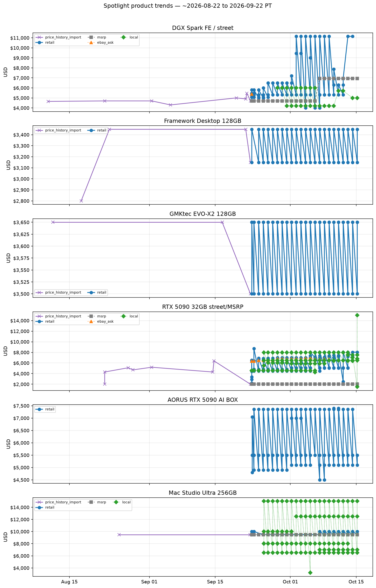Screen dimensions: 376x588
Task: Click "retail" in the GMKtec EVO-X2 legend
Action: click(x=102, y=293)
